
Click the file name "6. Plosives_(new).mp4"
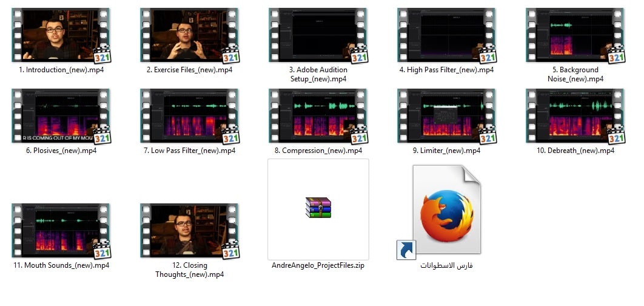(x=61, y=151)
